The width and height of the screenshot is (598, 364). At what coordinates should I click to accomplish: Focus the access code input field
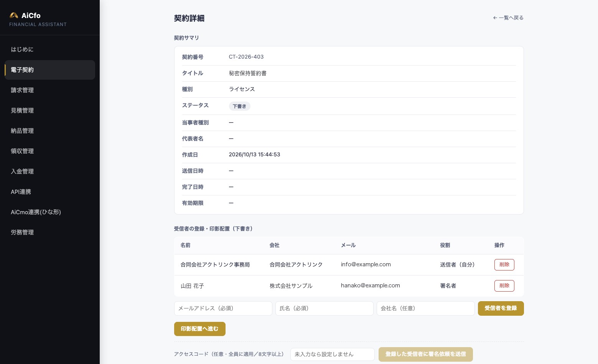(x=333, y=354)
